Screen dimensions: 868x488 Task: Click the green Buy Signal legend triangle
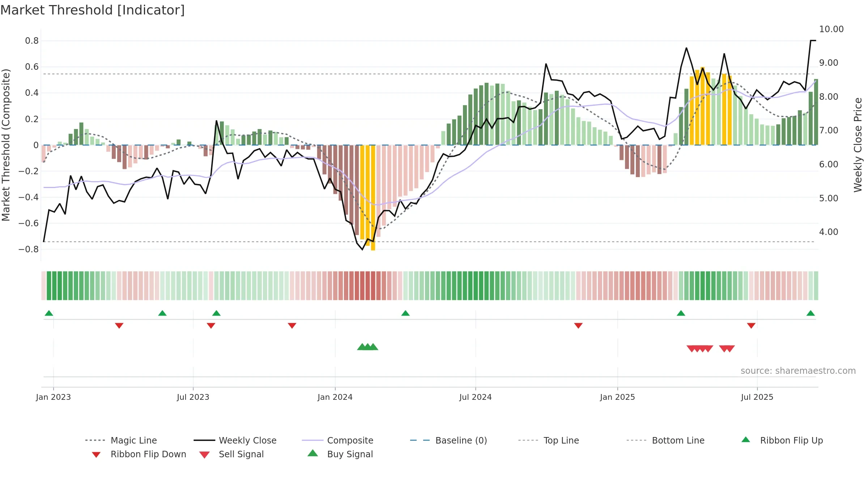point(313,453)
